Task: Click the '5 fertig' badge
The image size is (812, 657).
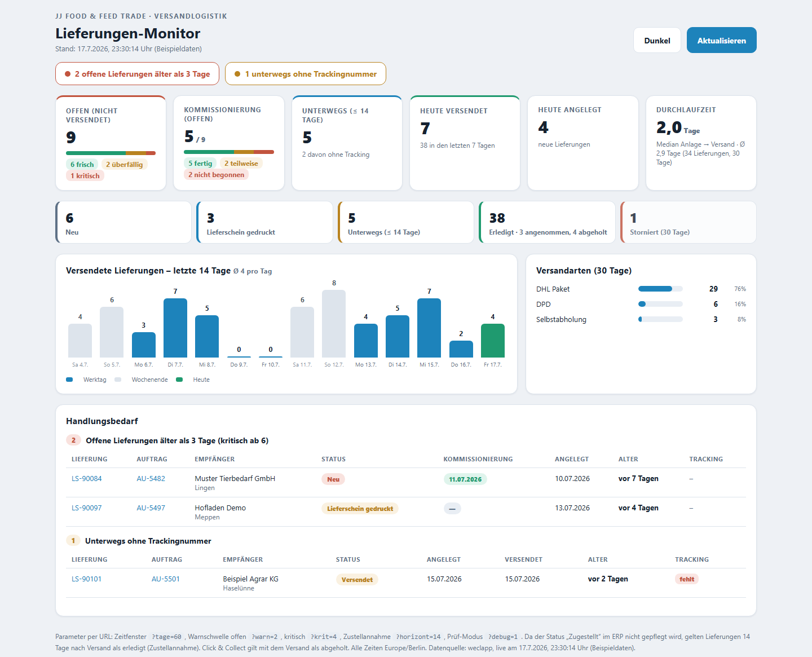Action: coord(200,164)
